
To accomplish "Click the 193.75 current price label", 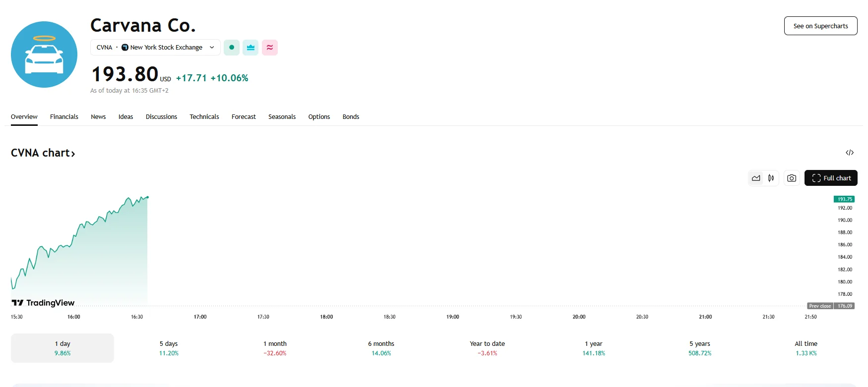I will point(844,199).
